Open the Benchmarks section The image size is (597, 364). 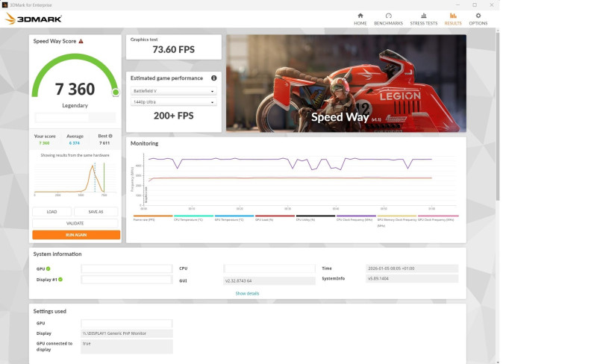click(x=388, y=19)
